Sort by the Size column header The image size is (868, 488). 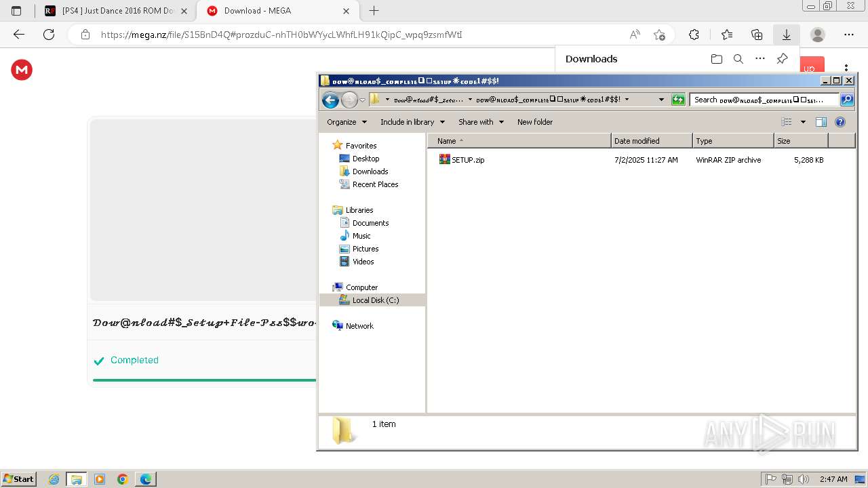(801, 141)
